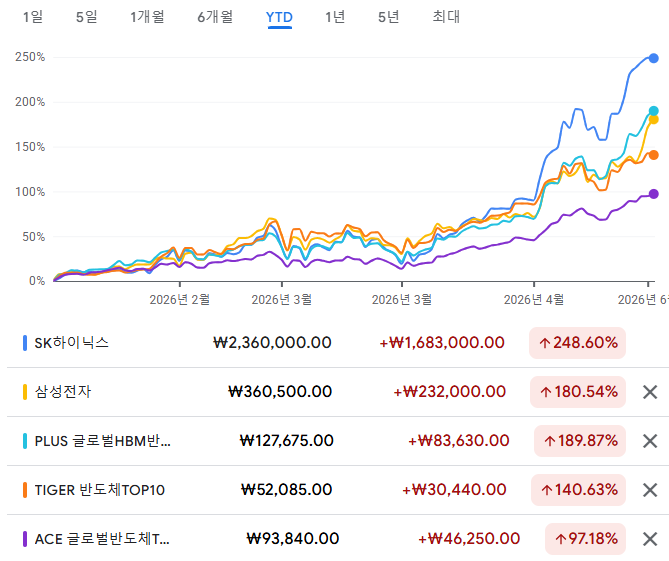Click the 0% y-axis label
This screenshot has height=561, width=669.
coord(37,281)
